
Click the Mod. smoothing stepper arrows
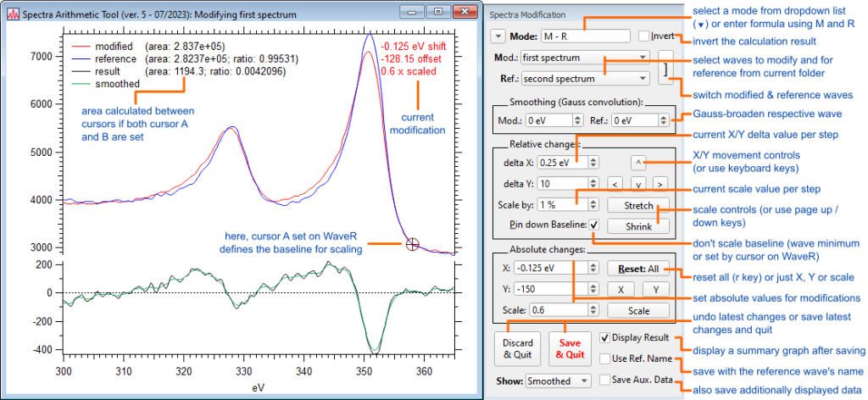[x=578, y=119]
